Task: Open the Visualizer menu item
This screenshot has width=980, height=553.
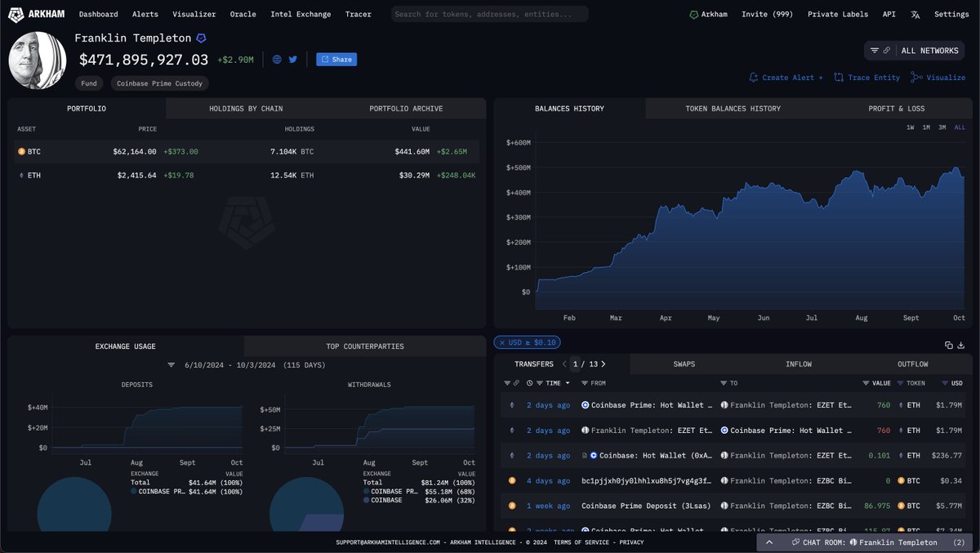Action: coord(194,14)
